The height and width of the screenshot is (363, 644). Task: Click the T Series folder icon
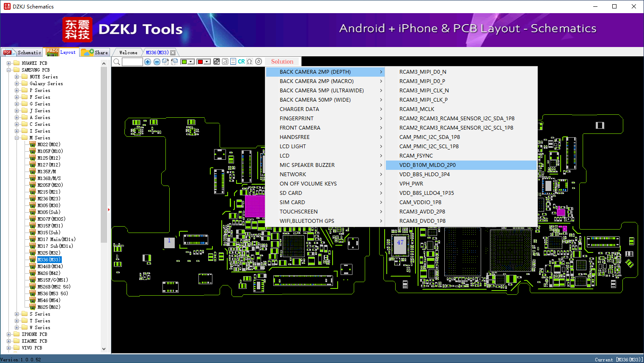[x=25, y=321]
